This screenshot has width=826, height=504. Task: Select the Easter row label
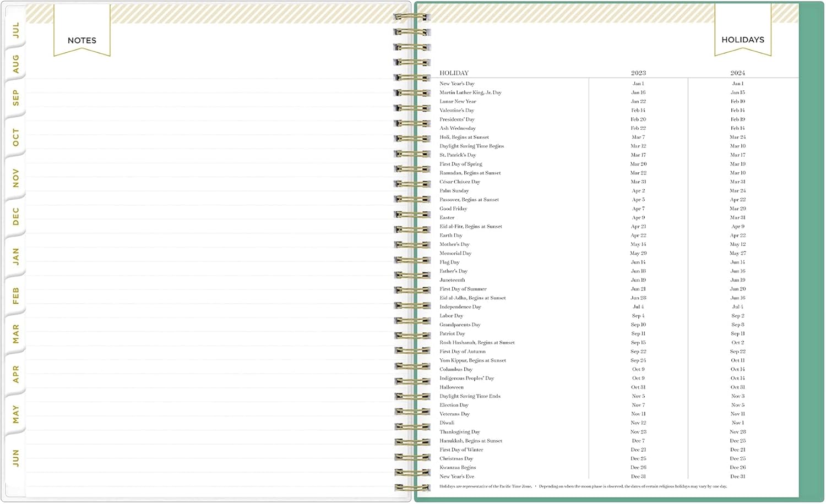tap(447, 217)
